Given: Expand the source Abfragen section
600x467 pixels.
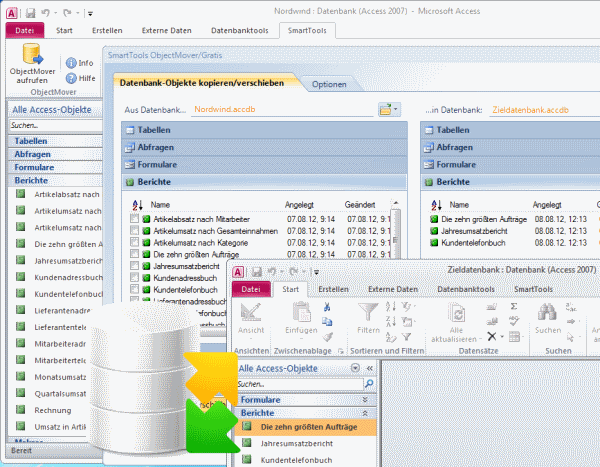Looking at the screenshot, I should coord(264,147).
